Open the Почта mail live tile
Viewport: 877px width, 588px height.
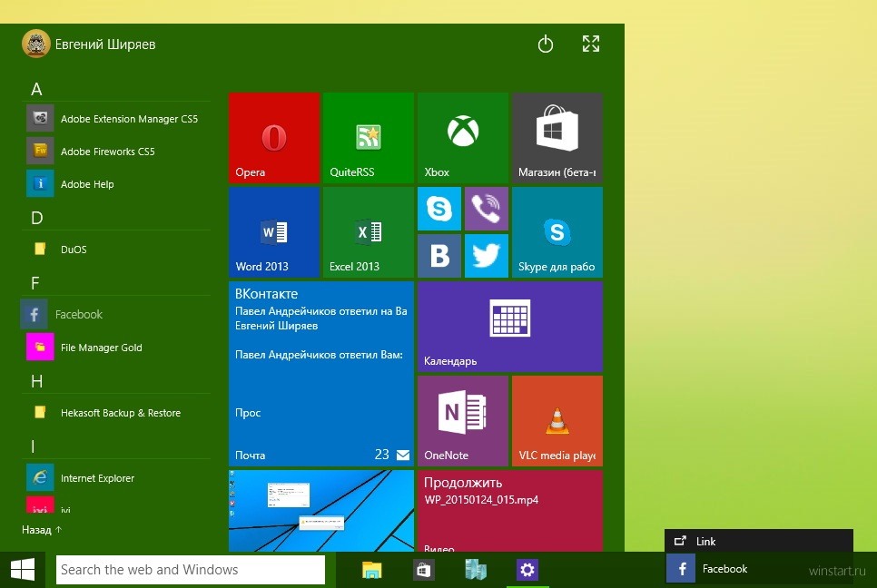point(321,373)
